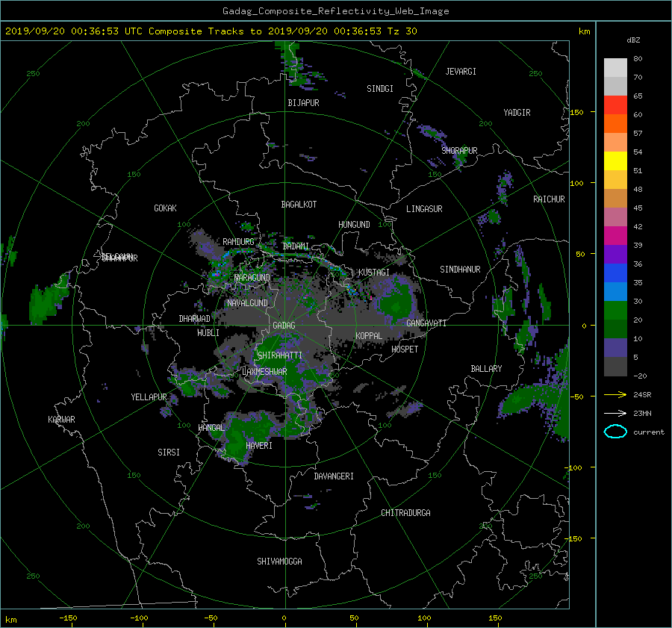Click the JEVARGI city label
Screen dimensions: 672x628
461,72
